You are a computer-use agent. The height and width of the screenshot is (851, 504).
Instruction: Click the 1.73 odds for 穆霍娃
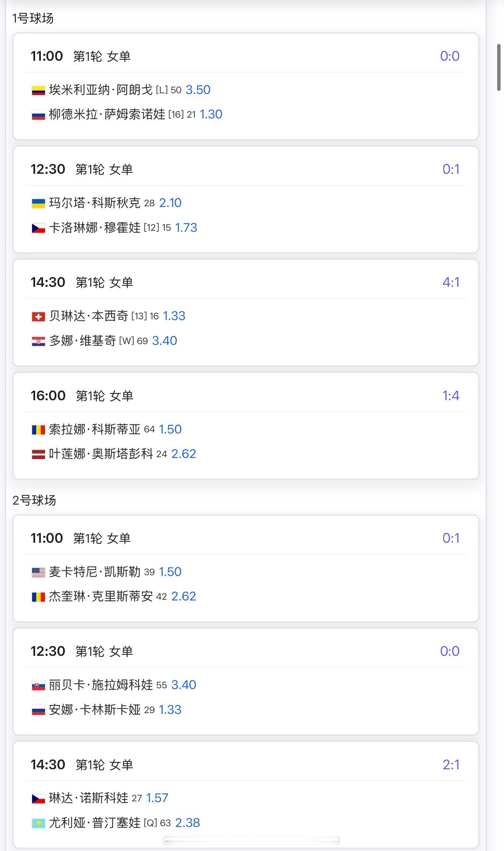tap(186, 228)
